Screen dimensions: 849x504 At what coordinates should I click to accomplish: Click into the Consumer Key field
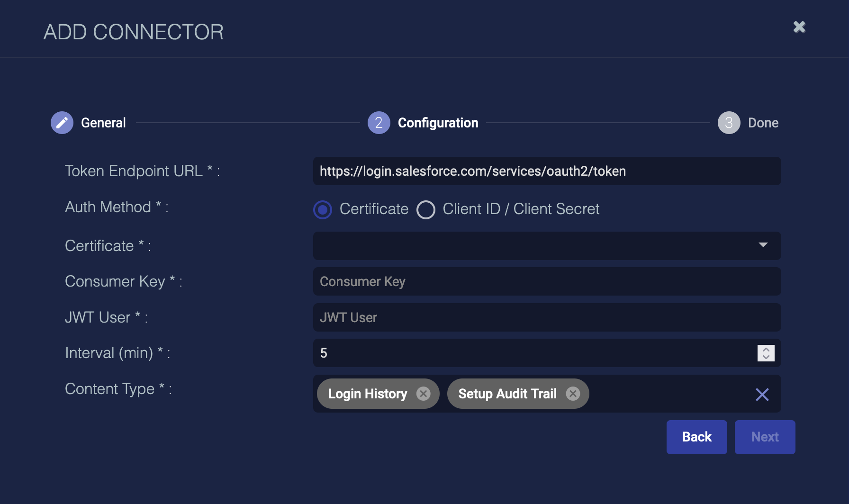coord(547,281)
